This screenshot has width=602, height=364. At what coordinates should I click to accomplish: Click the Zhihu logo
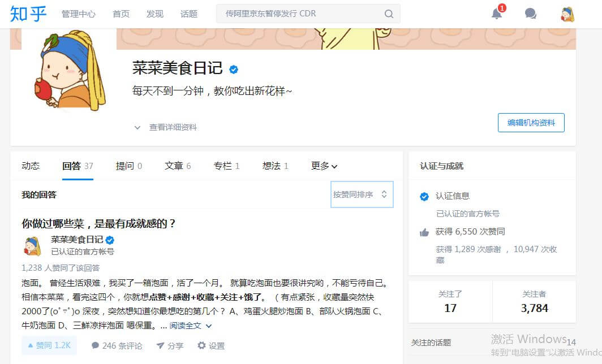[x=28, y=14]
